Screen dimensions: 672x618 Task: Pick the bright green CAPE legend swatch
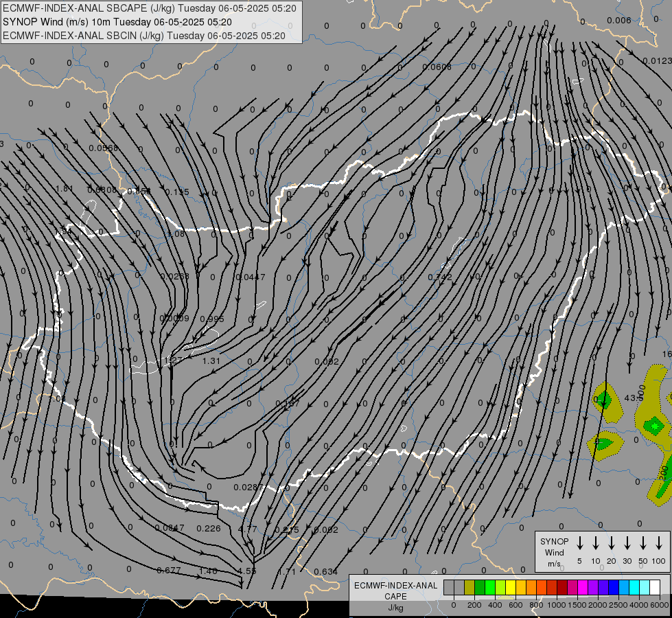(490, 588)
